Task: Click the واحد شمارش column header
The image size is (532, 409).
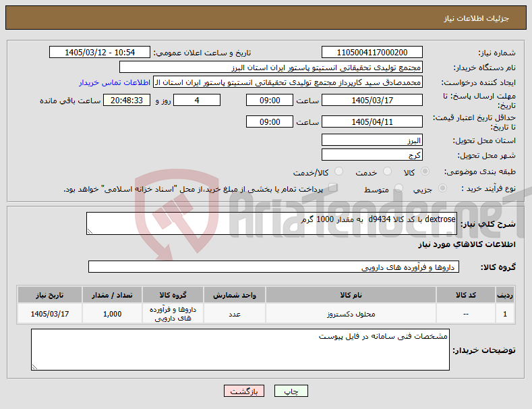Action: coord(235,295)
